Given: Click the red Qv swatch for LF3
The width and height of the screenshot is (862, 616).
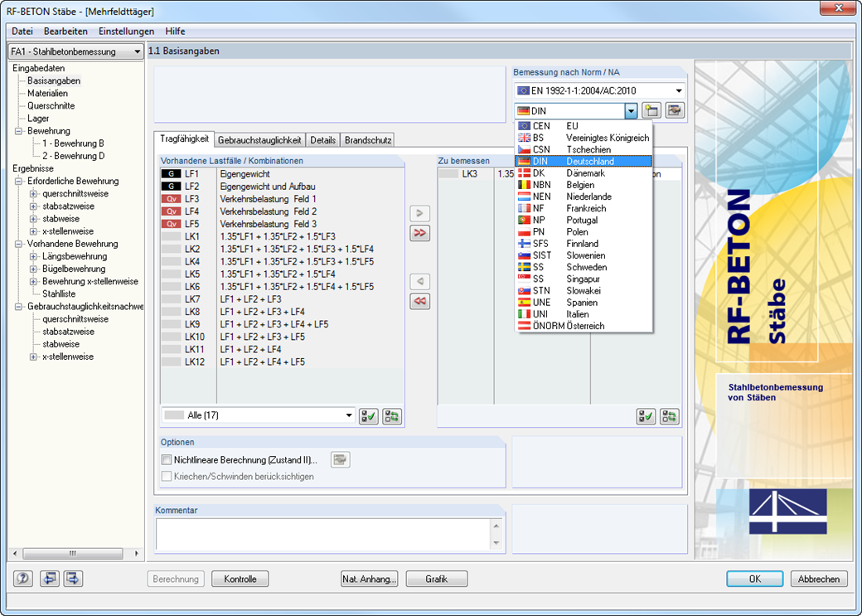Looking at the screenshot, I should click(x=171, y=198).
